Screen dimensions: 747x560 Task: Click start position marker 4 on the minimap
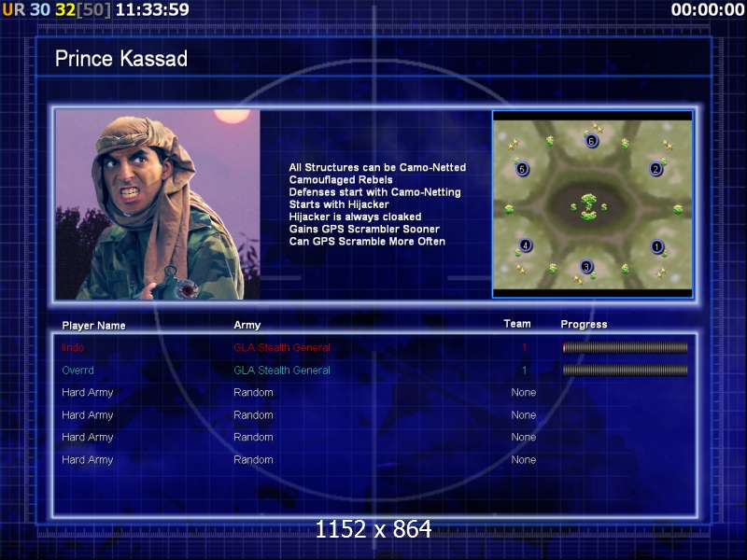(525, 245)
